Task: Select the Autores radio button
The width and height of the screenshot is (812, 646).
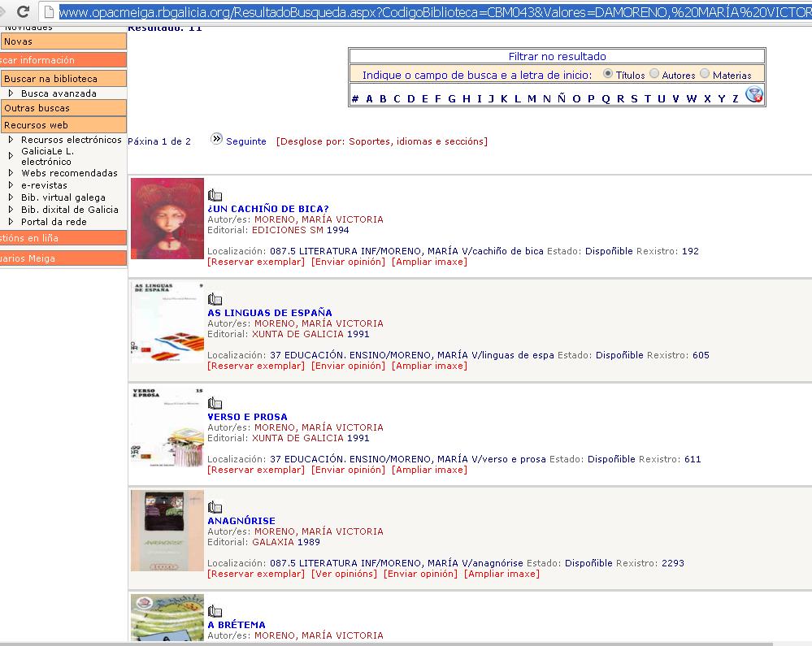Action: point(654,73)
